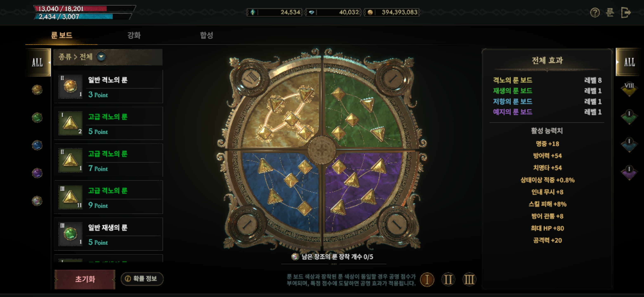This screenshot has width=644, height=297.
Task: Switch to rune board preset III
Action: click(469, 279)
